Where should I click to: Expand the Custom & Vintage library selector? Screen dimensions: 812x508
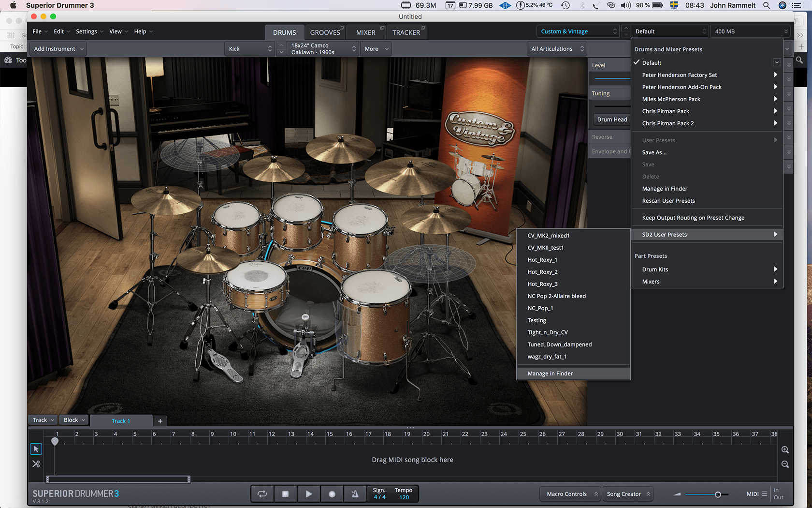tap(578, 31)
